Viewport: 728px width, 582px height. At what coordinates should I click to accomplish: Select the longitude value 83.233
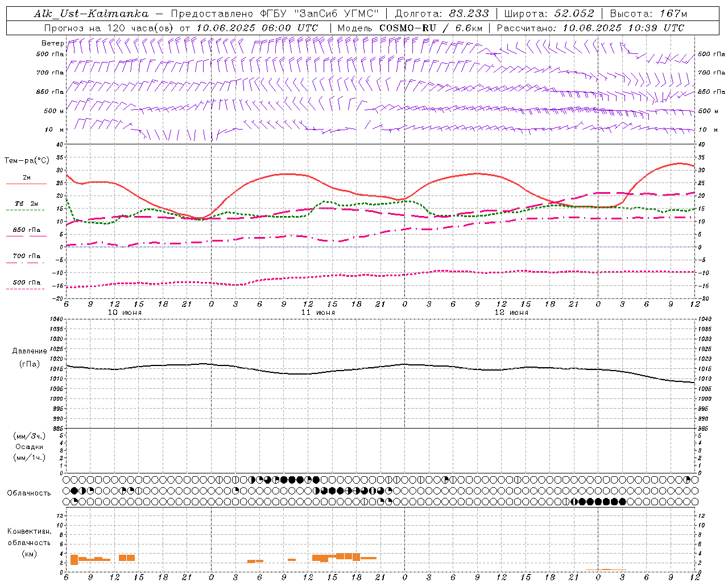coord(469,14)
